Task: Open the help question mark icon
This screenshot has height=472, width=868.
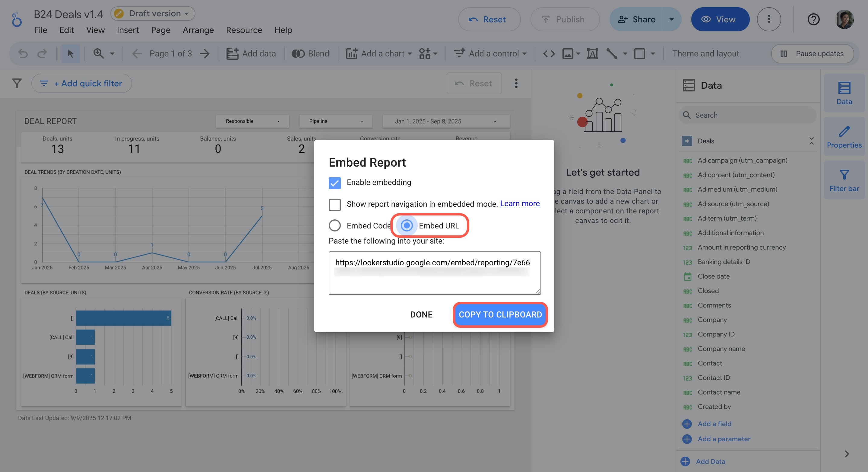Action: point(813,19)
